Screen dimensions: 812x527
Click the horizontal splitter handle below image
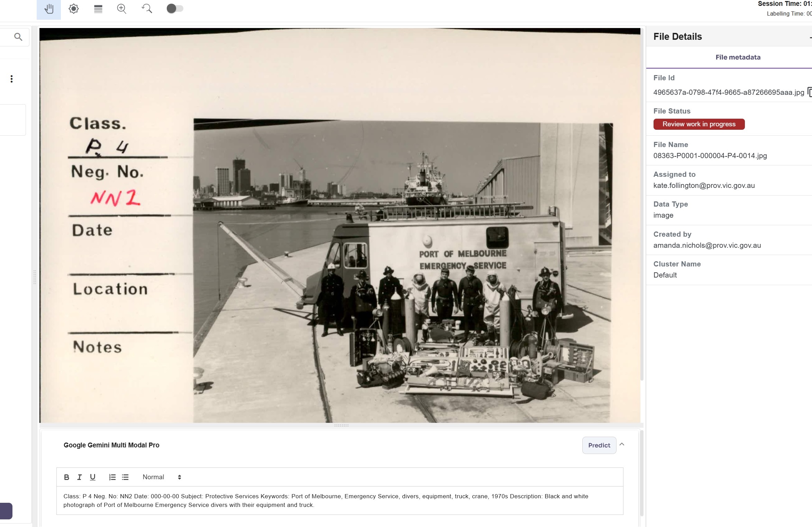click(341, 426)
